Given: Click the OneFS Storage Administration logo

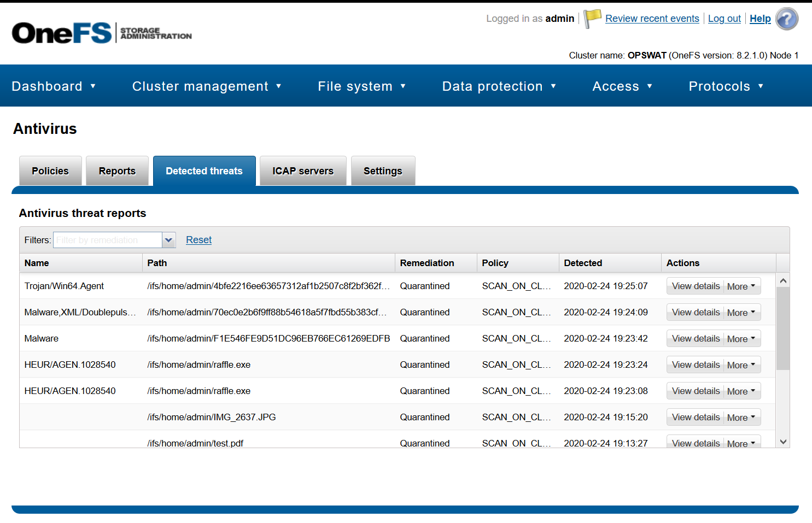Looking at the screenshot, I should (x=102, y=33).
